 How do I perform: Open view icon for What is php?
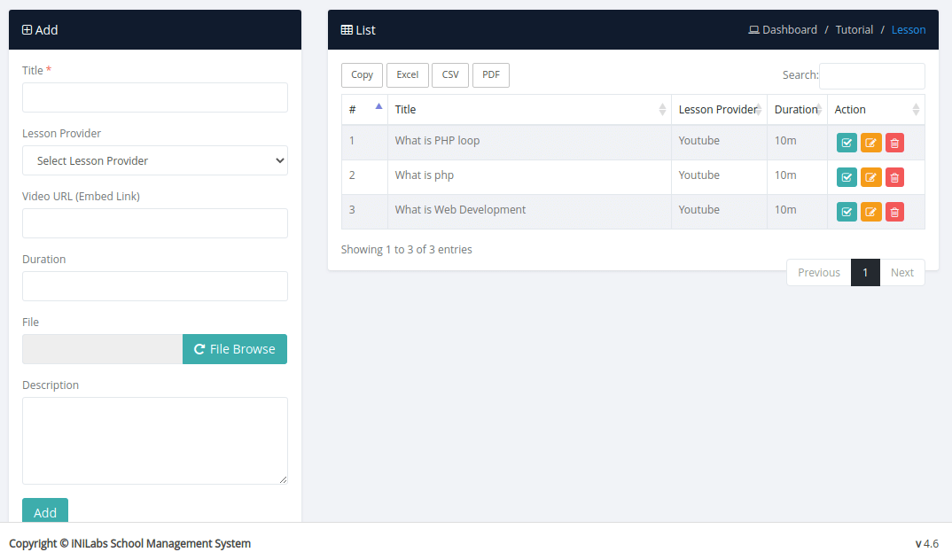coord(847,177)
